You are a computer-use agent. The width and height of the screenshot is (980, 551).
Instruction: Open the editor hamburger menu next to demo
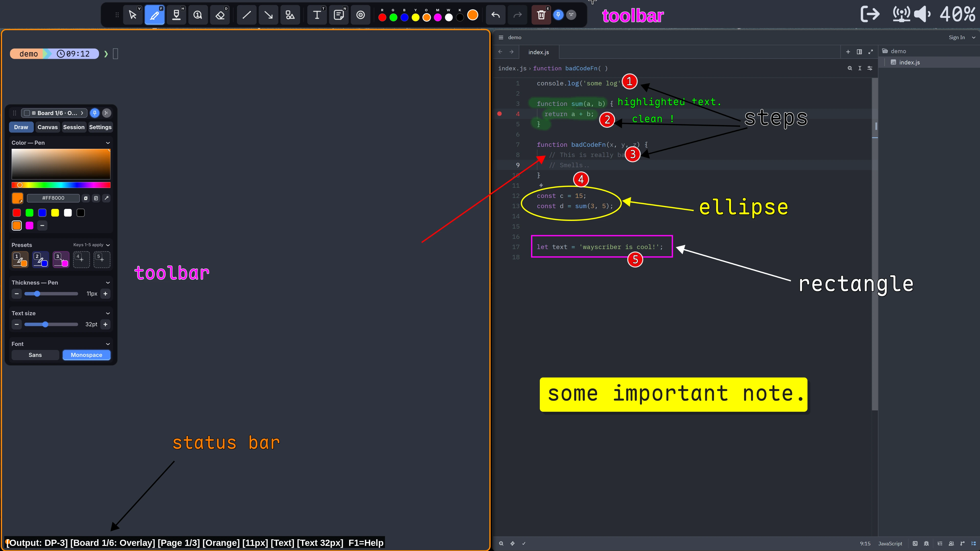(x=501, y=37)
